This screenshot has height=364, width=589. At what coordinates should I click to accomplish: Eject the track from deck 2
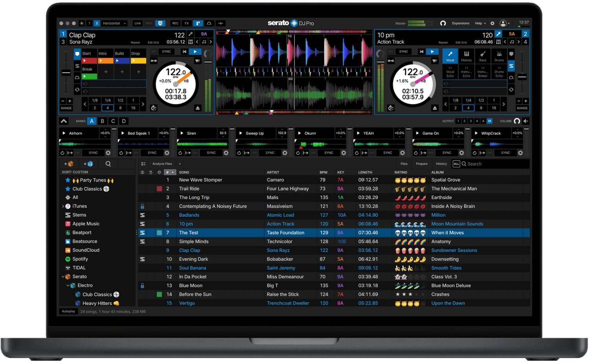[x=435, y=108]
